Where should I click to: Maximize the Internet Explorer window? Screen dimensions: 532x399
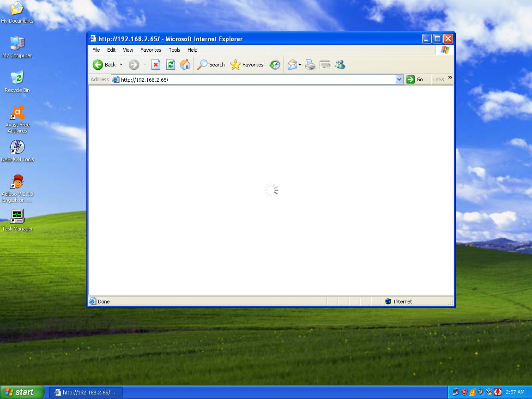[x=437, y=39]
